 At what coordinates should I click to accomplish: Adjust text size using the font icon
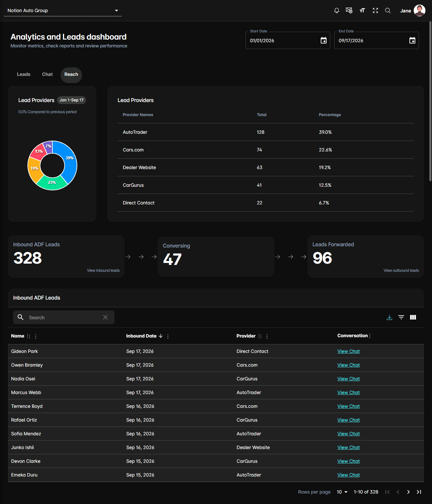[x=362, y=10]
